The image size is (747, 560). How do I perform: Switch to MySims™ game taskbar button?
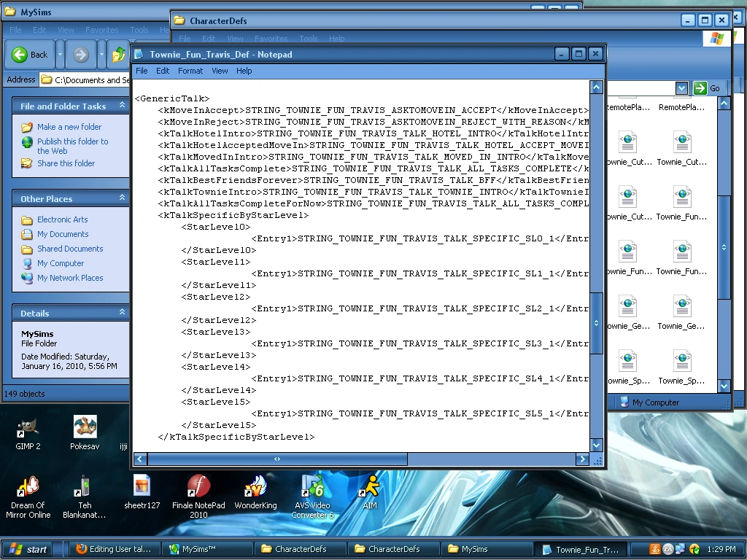tap(206, 549)
